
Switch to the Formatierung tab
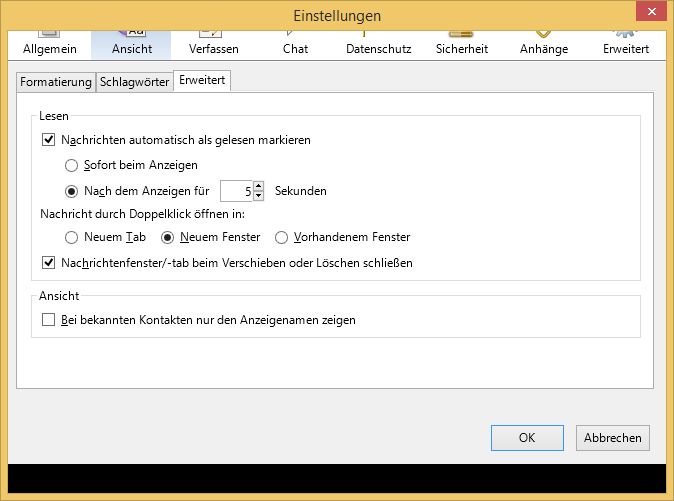(x=56, y=82)
